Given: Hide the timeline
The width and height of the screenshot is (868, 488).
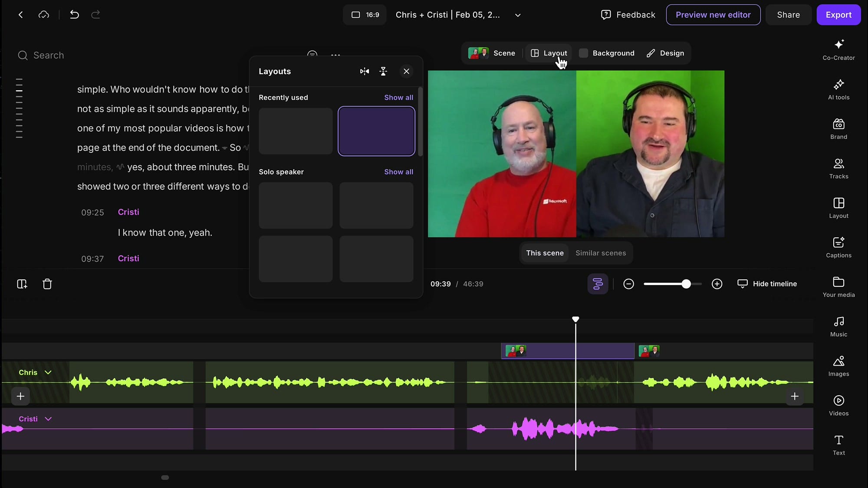Looking at the screenshot, I should [x=767, y=284].
